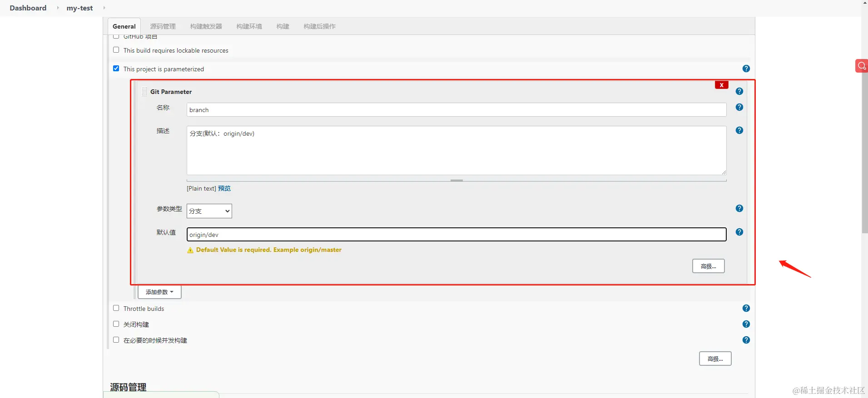Open help icon for 关闭构建
The width and height of the screenshot is (868, 398).
746,324
